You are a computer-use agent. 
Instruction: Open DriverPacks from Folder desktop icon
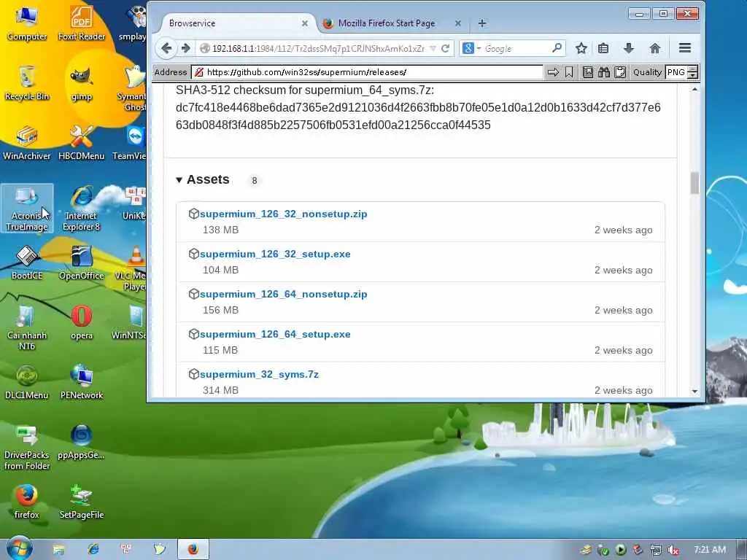coord(27,447)
